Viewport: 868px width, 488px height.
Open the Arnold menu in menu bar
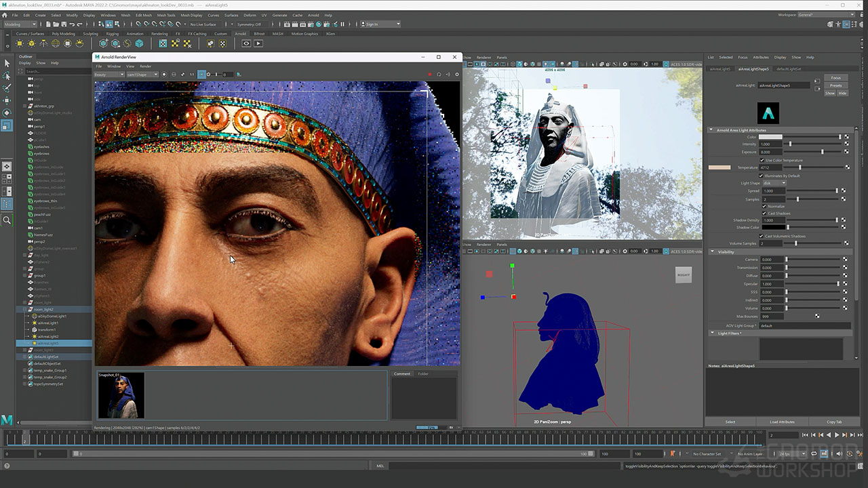coord(313,15)
